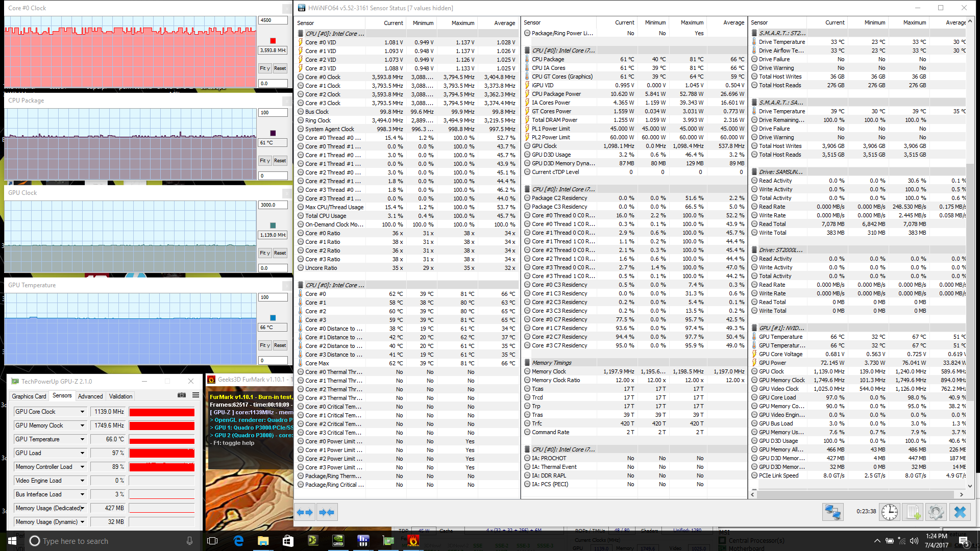Open the GPU Load dropdown in GPU-Z
This screenshot has height=551, width=980.
point(82,453)
